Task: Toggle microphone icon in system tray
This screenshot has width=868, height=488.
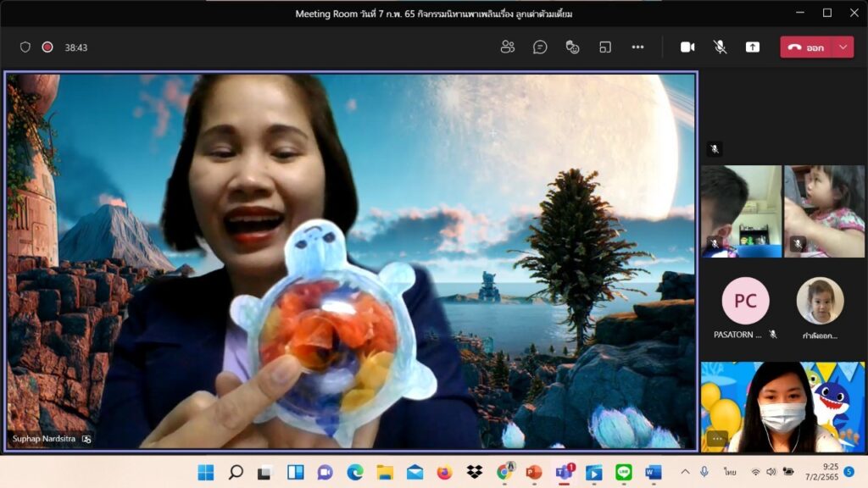Action: click(x=704, y=472)
